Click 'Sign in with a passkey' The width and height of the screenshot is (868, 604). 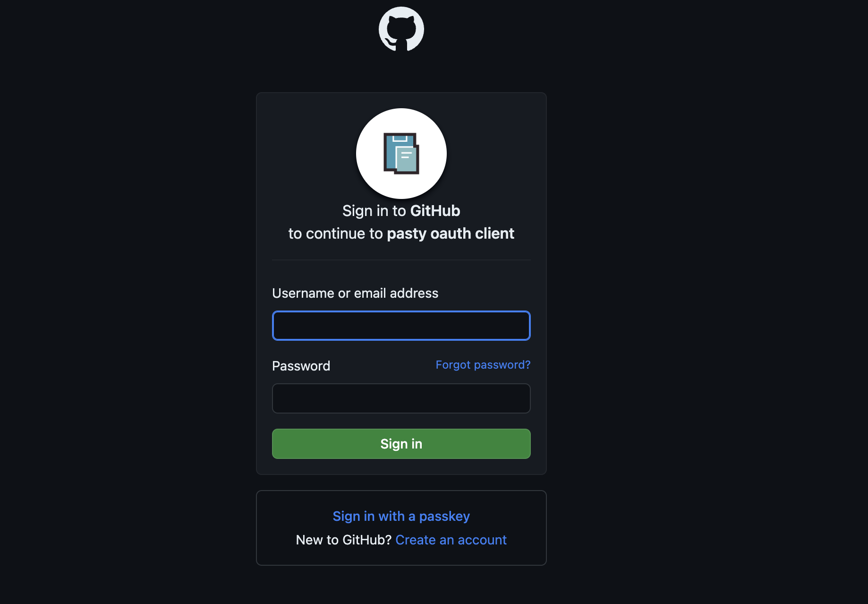pos(401,516)
